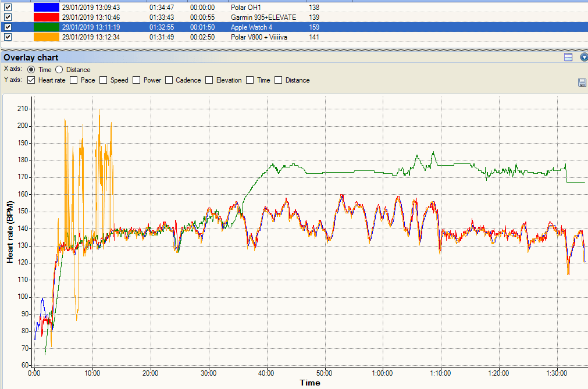Viewport: 588px width, 389px height.
Task: Enable the Cadence Y axis checkbox
Action: click(x=169, y=80)
